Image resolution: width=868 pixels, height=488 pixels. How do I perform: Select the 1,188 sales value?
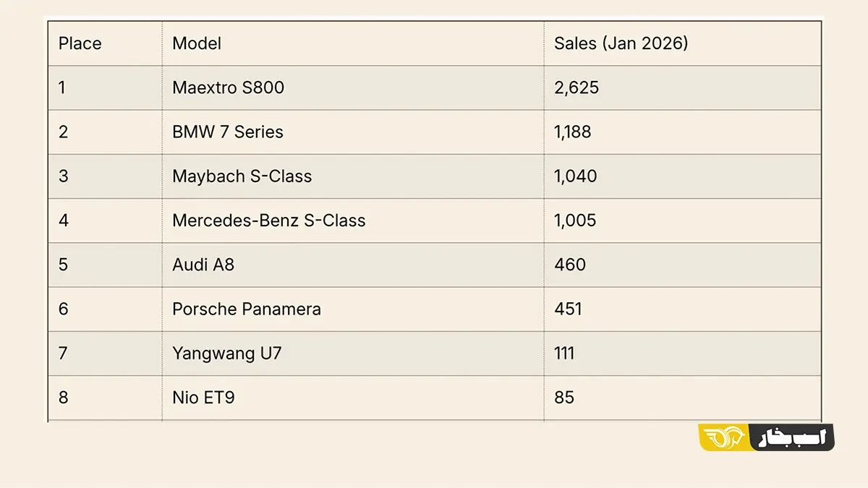coord(572,132)
